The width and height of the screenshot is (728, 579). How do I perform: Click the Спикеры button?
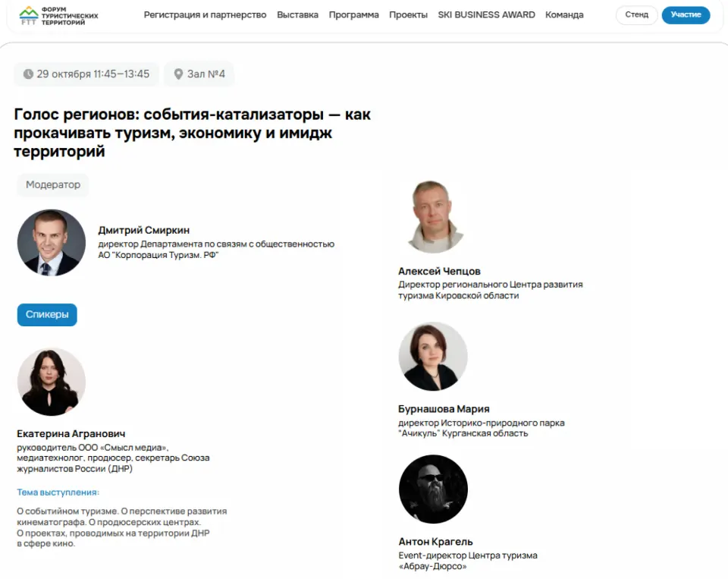coord(47,315)
